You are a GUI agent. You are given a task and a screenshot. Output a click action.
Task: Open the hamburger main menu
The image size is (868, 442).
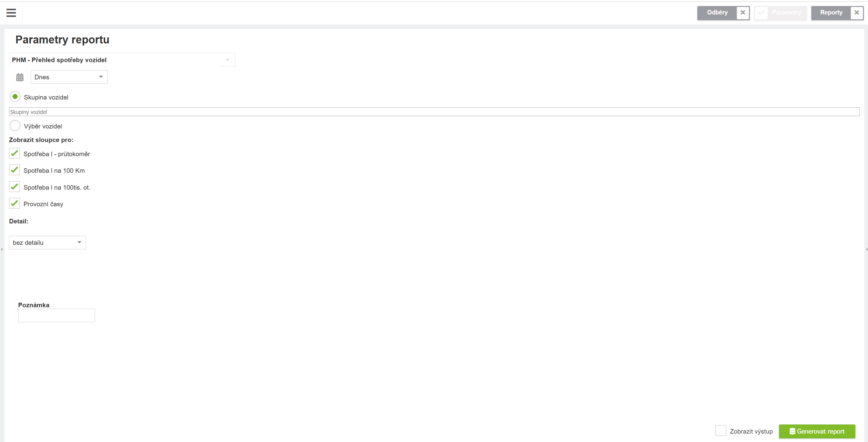click(x=11, y=13)
